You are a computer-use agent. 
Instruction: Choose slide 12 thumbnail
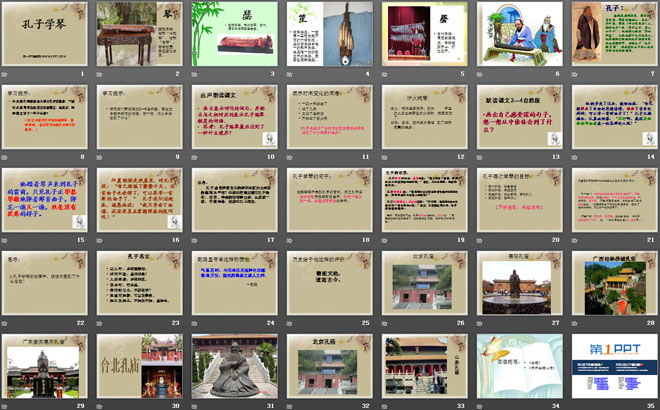(425, 117)
